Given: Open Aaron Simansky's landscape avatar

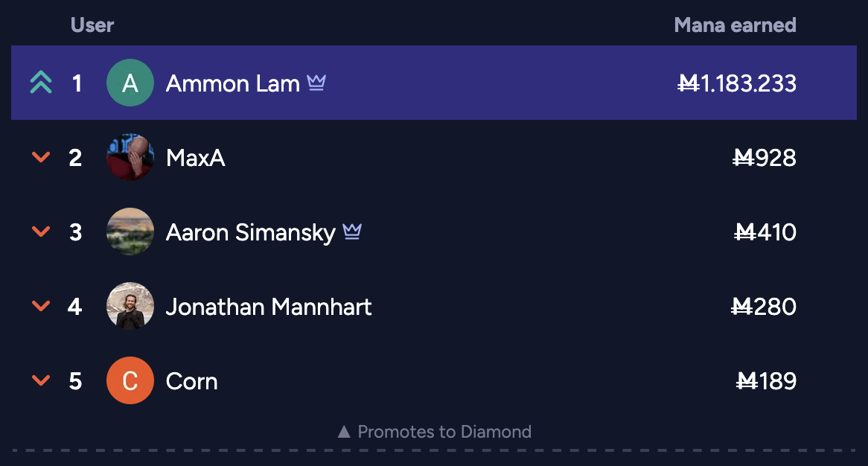Looking at the screenshot, I should (x=130, y=232).
